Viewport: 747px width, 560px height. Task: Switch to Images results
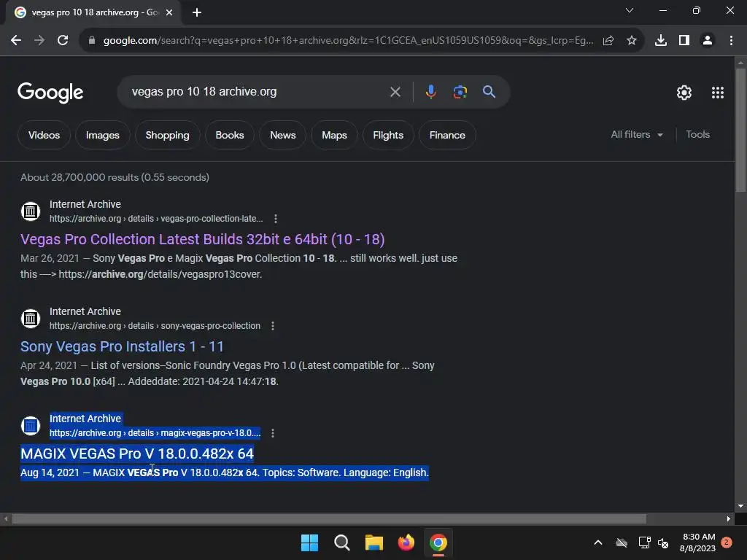pos(102,135)
